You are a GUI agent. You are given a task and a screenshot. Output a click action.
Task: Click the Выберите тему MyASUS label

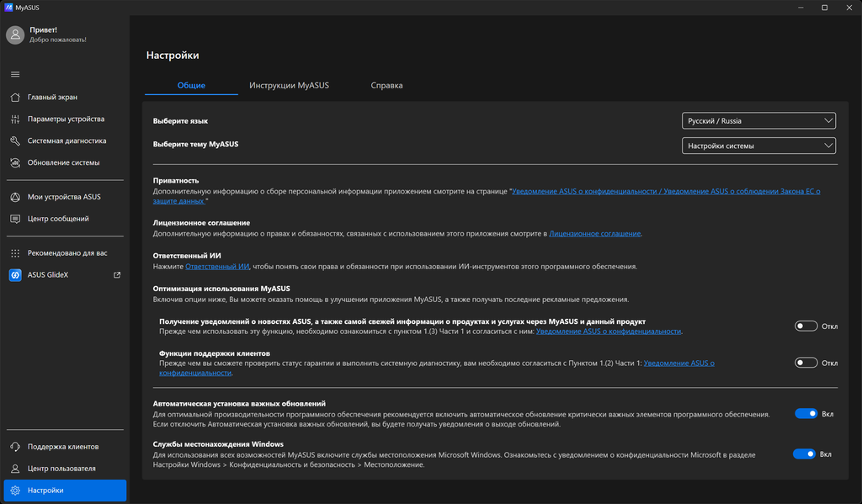195,144
